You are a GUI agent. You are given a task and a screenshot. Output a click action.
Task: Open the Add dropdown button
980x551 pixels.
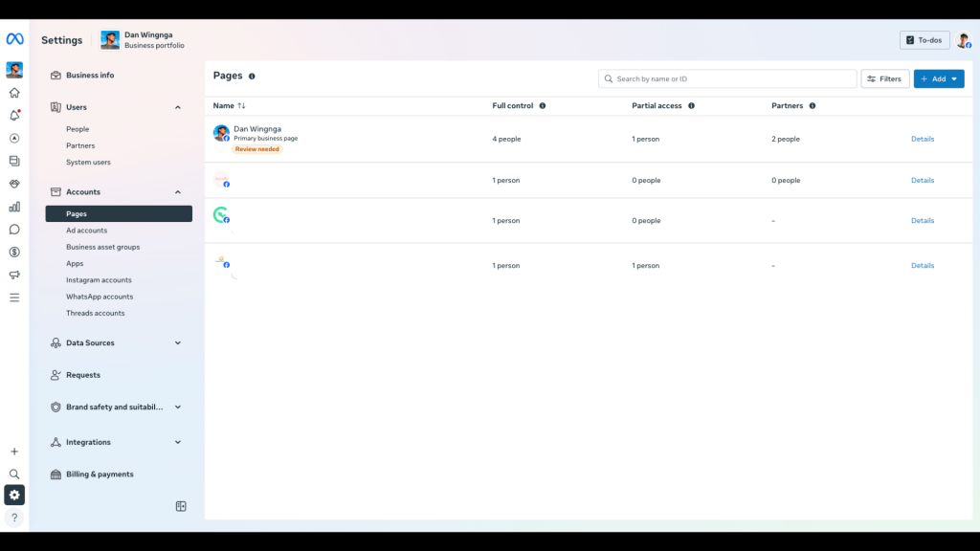[938, 78]
